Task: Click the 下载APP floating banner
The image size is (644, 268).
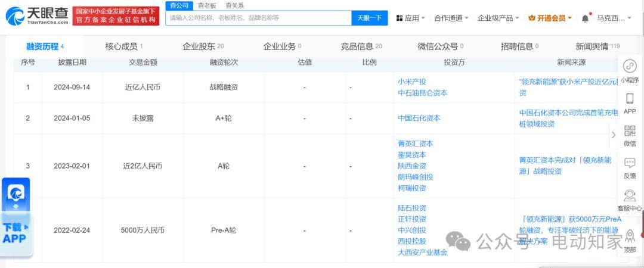Action: pyautogui.click(x=16, y=217)
